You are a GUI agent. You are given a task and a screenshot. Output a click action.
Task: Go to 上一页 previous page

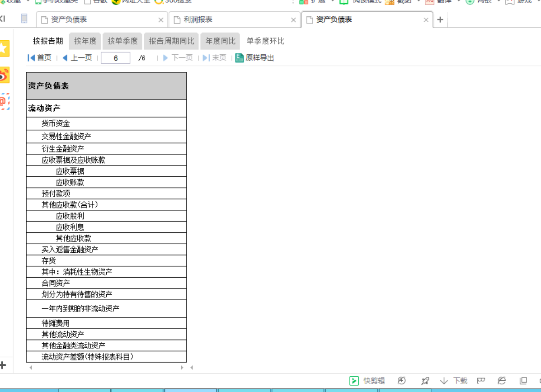(x=77, y=57)
